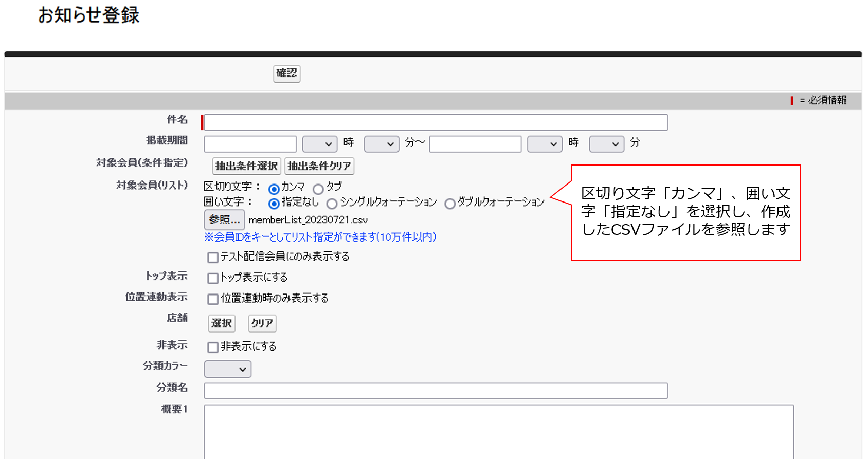Image resolution: width=868 pixels, height=459 pixels.
Task: Open the 分類カラー dropdown
Action: coord(227,369)
